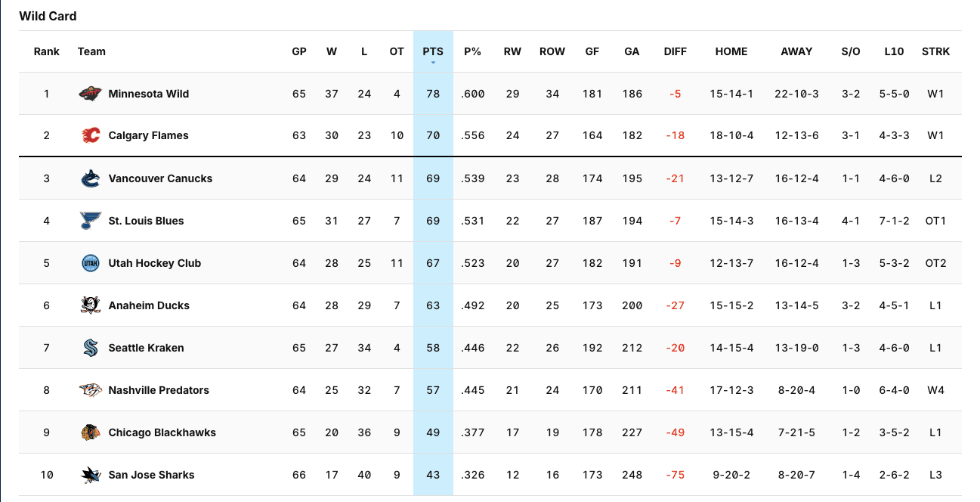The height and width of the screenshot is (502, 980).
Task: Open the Calgary Flames team link
Action: 148,136
